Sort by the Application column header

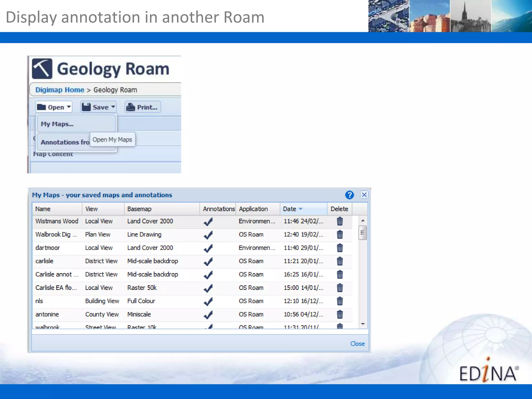(258, 209)
